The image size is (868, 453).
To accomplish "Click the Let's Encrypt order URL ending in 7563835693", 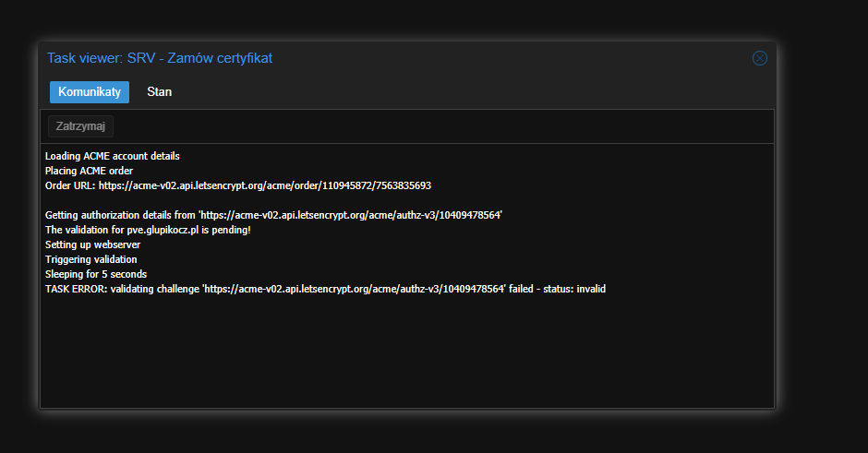I will [x=264, y=185].
